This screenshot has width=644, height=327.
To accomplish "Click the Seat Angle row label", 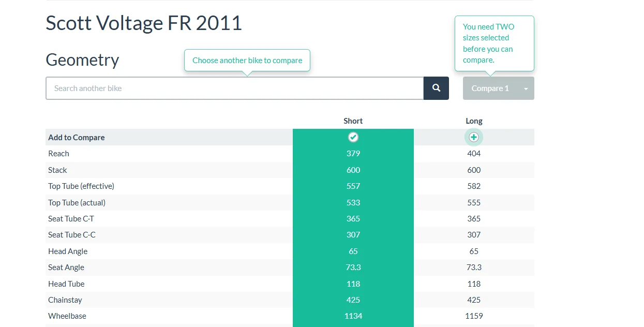I will pos(66,267).
